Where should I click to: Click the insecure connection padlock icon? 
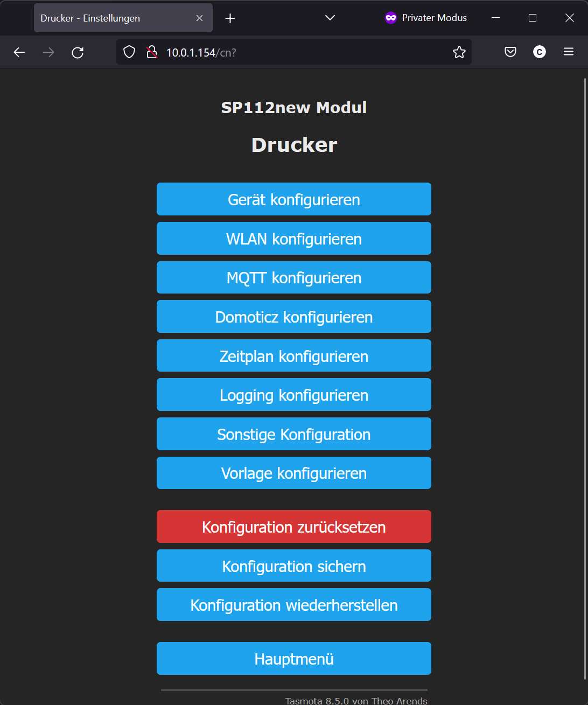(152, 52)
